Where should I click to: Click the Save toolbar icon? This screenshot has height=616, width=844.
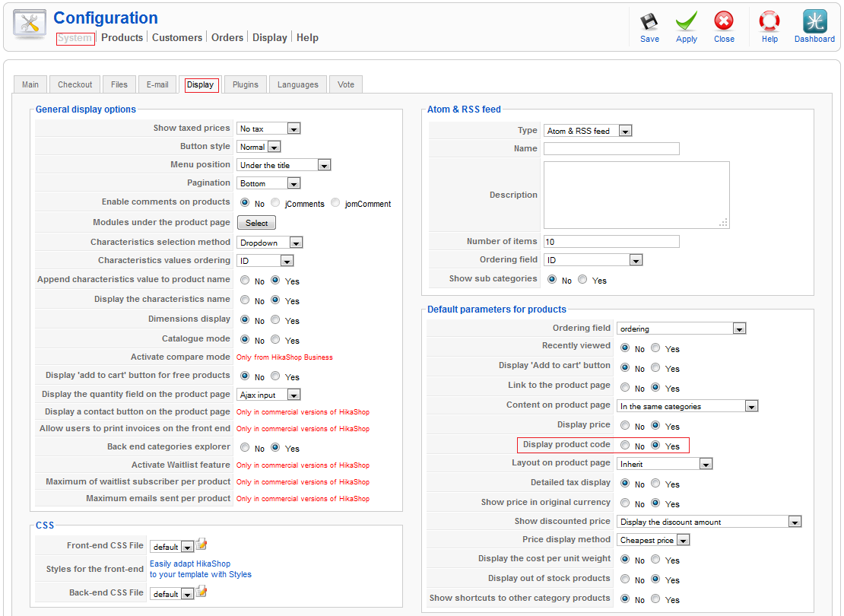coord(649,21)
